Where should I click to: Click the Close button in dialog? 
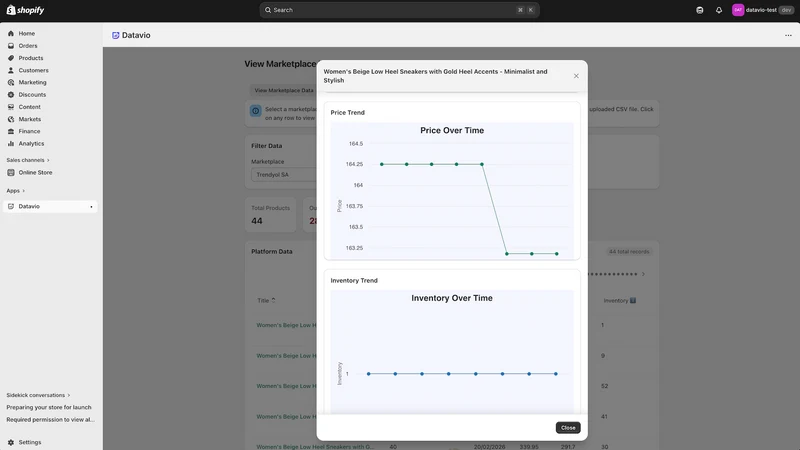tap(568, 428)
